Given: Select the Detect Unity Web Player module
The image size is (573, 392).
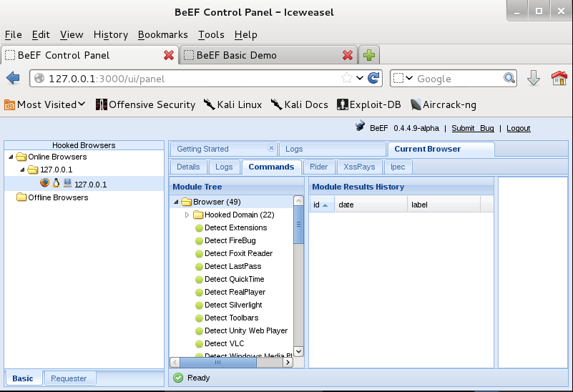Looking at the screenshot, I should tap(246, 331).
